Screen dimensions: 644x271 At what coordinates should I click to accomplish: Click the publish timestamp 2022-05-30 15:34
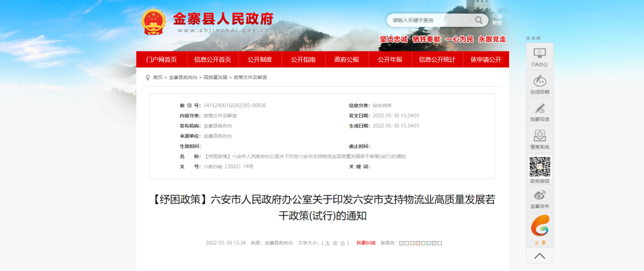(x=225, y=243)
